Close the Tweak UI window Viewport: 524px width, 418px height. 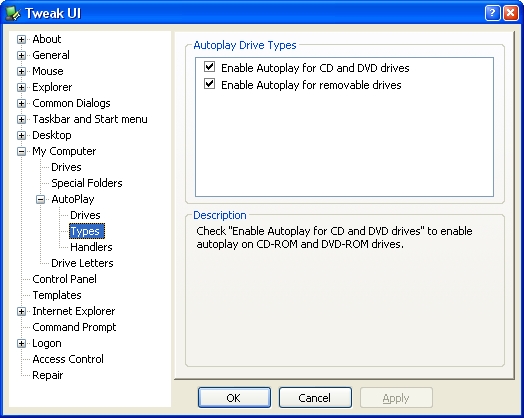point(511,13)
